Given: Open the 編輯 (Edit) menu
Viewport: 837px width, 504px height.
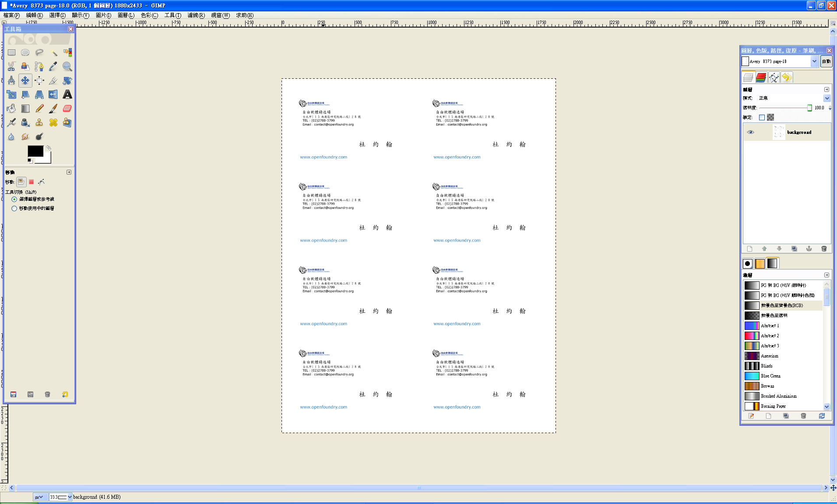Looking at the screenshot, I should pos(35,15).
